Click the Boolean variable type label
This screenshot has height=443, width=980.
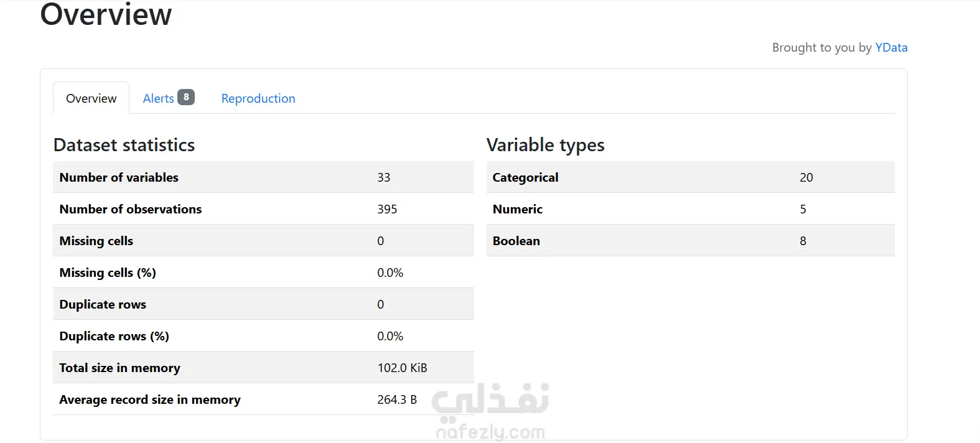tap(516, 241)
